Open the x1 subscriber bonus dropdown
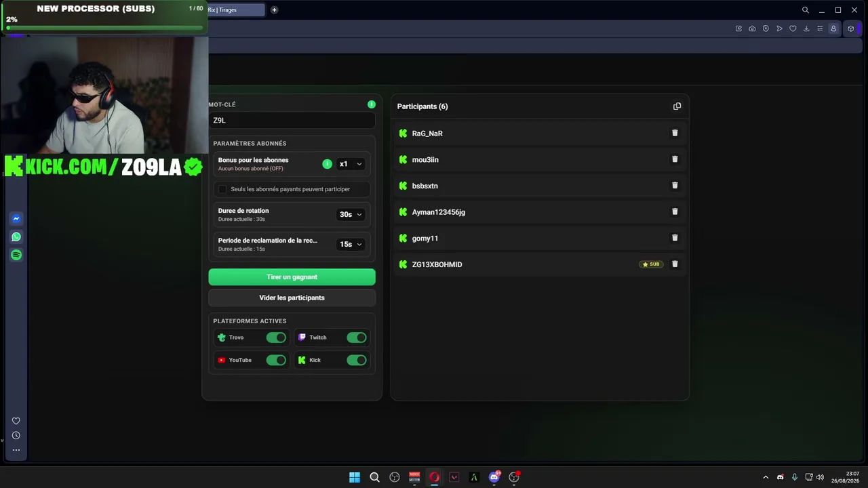This screenshot has height=488, width=868. (x=351, y=164)
